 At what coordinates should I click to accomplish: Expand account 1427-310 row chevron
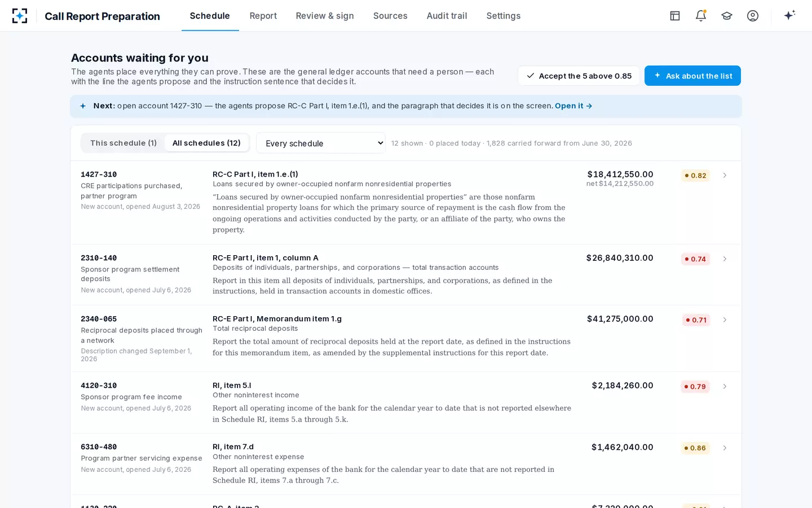coord(725,176)
